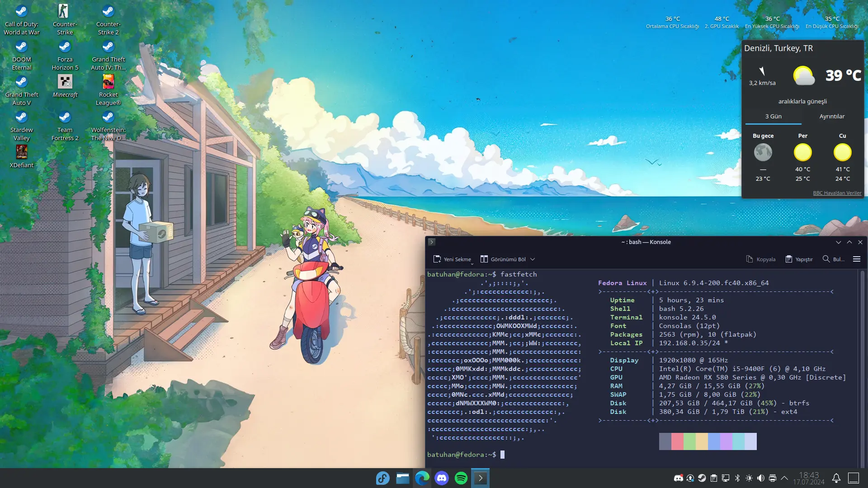Select the Stardew Valley desktop icon
The image size is (868, 488).
click(x=22, y=126)
